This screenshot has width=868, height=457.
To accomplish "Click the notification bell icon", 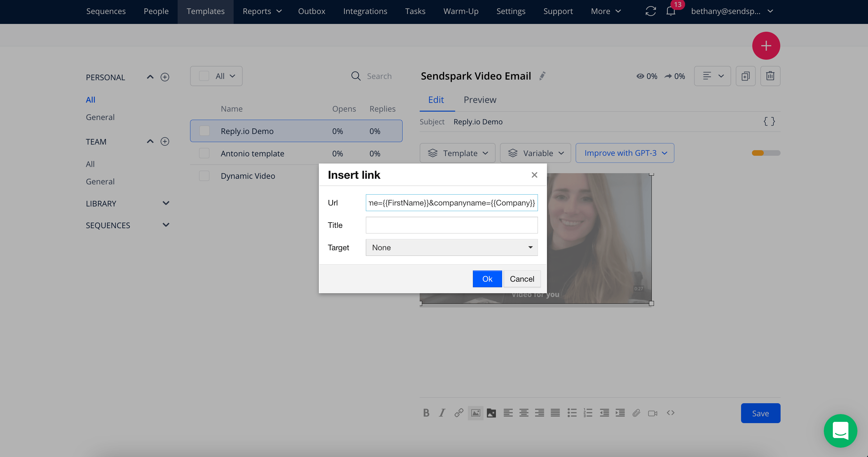I will coord(670,11).
